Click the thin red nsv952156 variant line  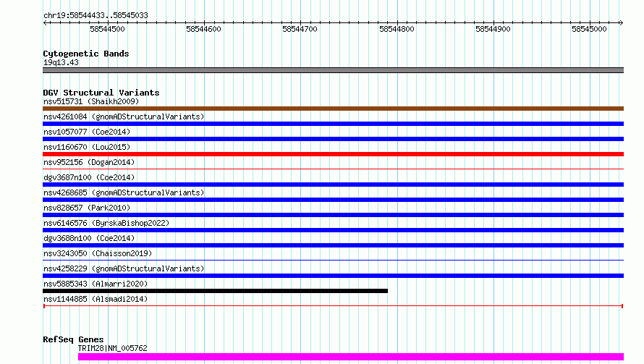(x=333, y=169)
